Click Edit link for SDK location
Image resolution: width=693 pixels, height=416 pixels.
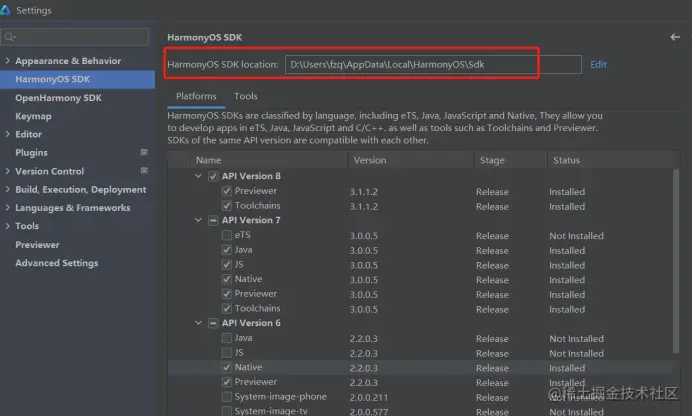(x=598, y=65)
